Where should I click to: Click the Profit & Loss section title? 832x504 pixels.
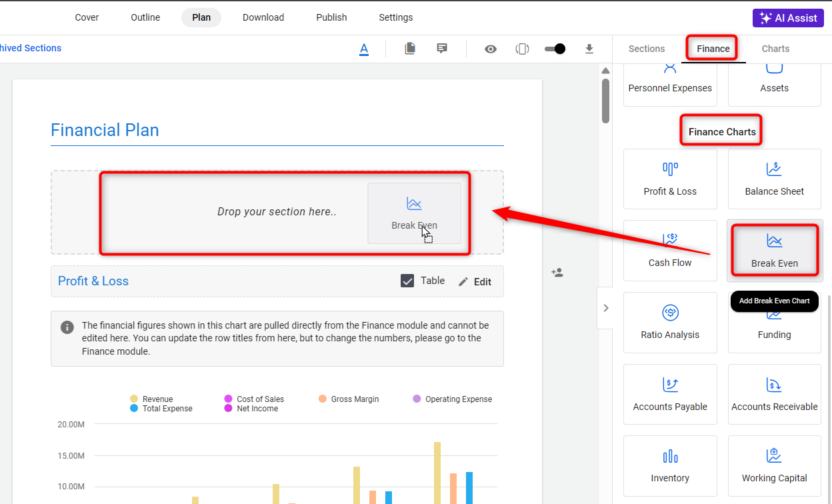(93, 281)
